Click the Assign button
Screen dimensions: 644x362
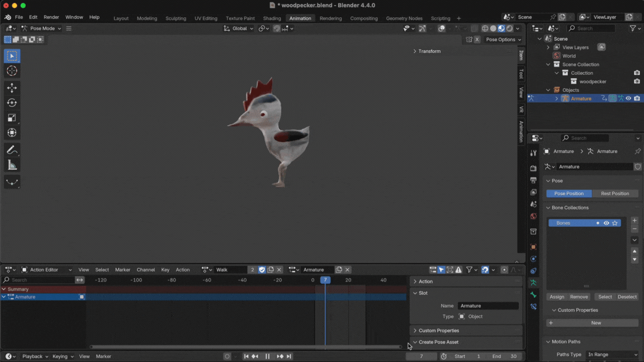pyautogui.click(x=557, y=297)
